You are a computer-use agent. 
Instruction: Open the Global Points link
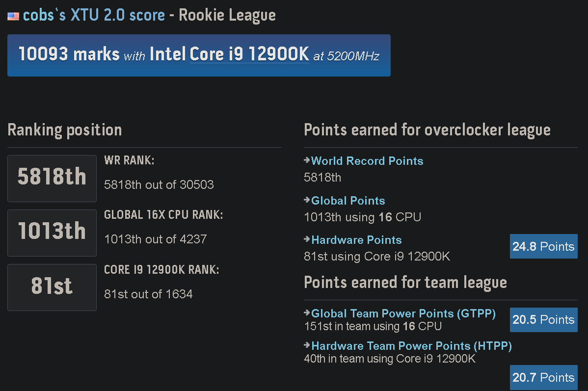point(348,201)
